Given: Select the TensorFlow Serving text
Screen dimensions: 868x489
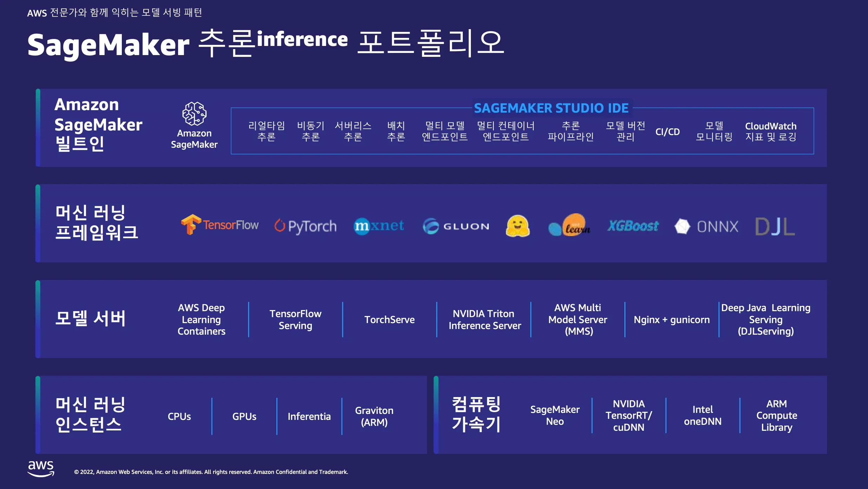Looking at the screenshot, I should (x=295, y=320).
